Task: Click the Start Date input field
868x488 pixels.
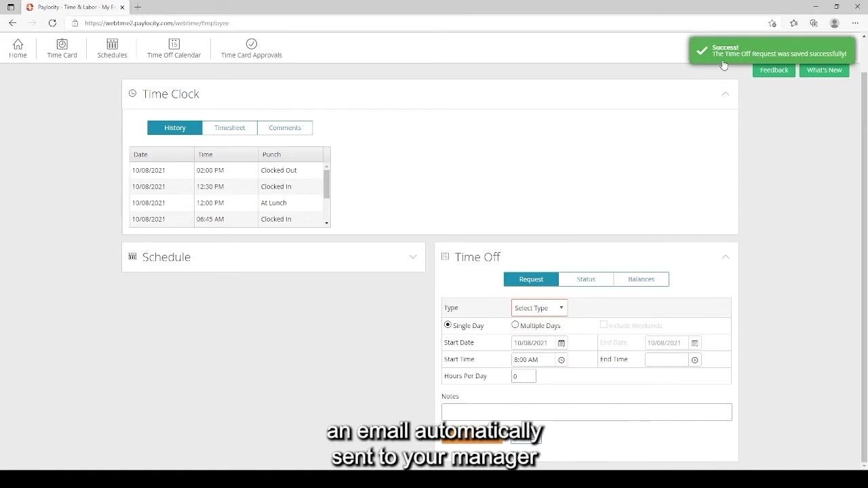Action: coord(534,343)
